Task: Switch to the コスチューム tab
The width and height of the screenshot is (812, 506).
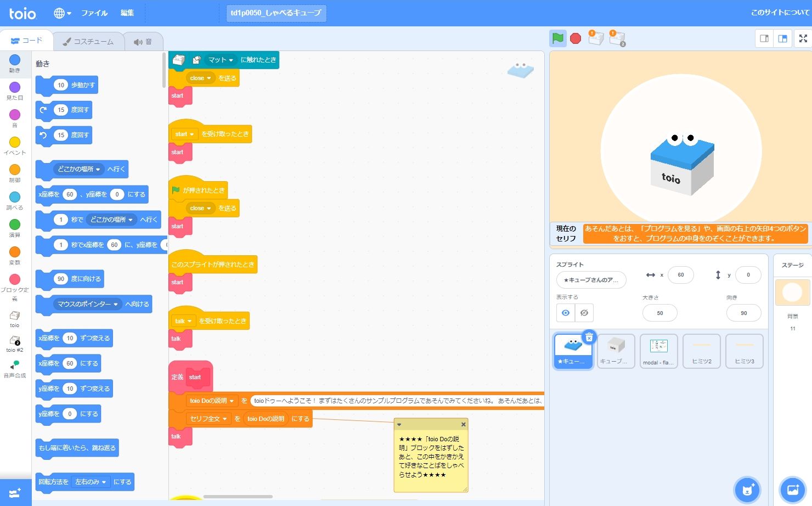Action: [88, 41]
